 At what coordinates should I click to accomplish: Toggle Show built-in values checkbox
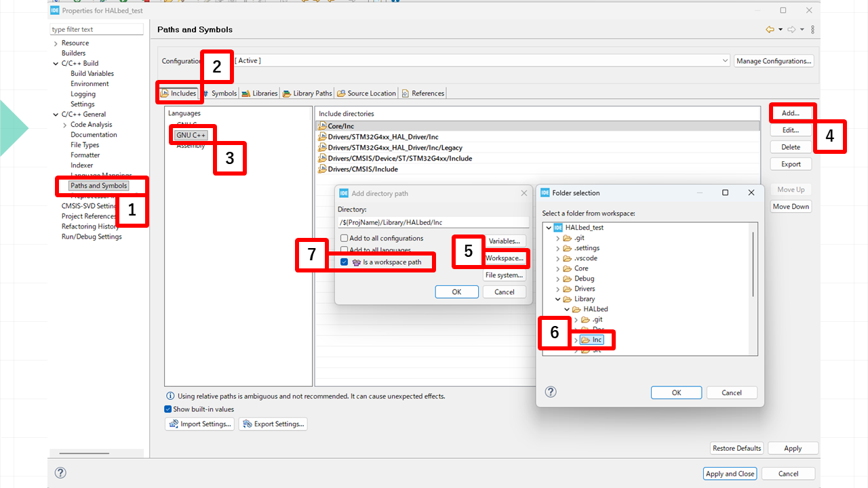point(168,409)
